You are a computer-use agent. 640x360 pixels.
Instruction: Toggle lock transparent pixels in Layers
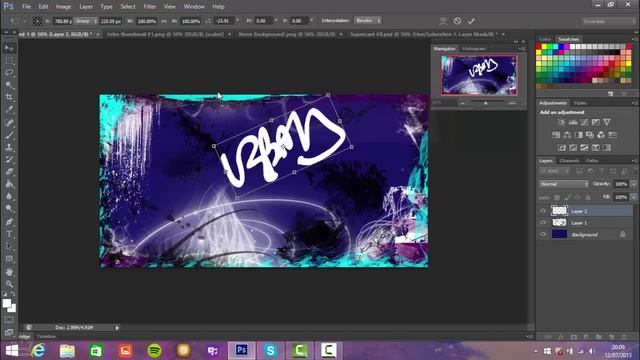point(557,198)
